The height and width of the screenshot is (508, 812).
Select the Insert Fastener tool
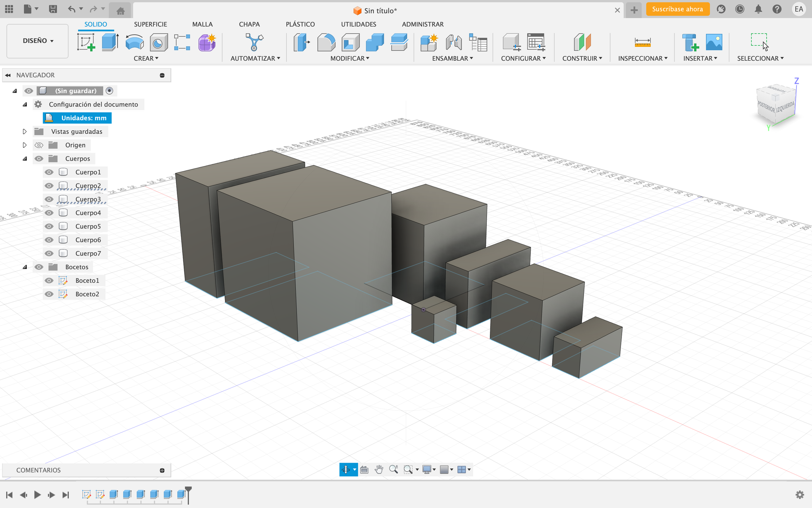click(690, 42)
